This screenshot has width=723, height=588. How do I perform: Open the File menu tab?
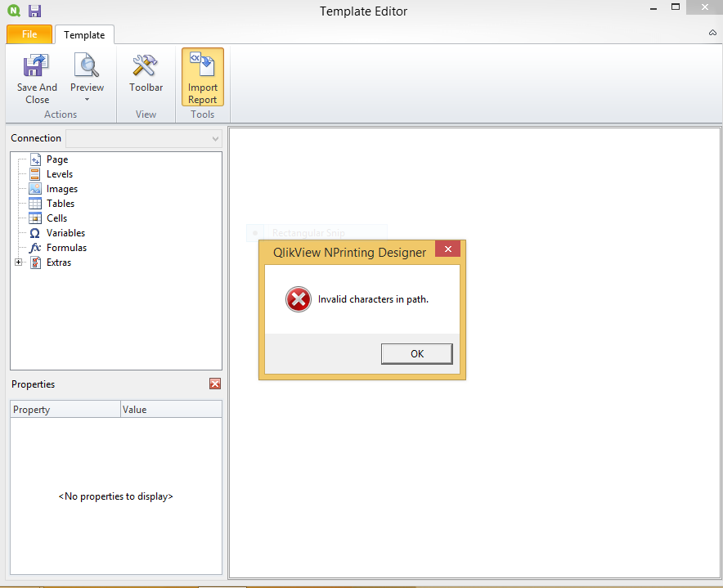(29, 34)
